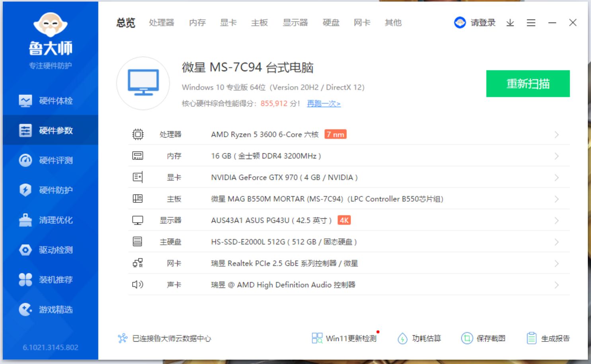The width and height of the screenshot is (591, 364).
Task: Expand the 主板 B550M MORTAR row chevron
Action: coord(556,199)
